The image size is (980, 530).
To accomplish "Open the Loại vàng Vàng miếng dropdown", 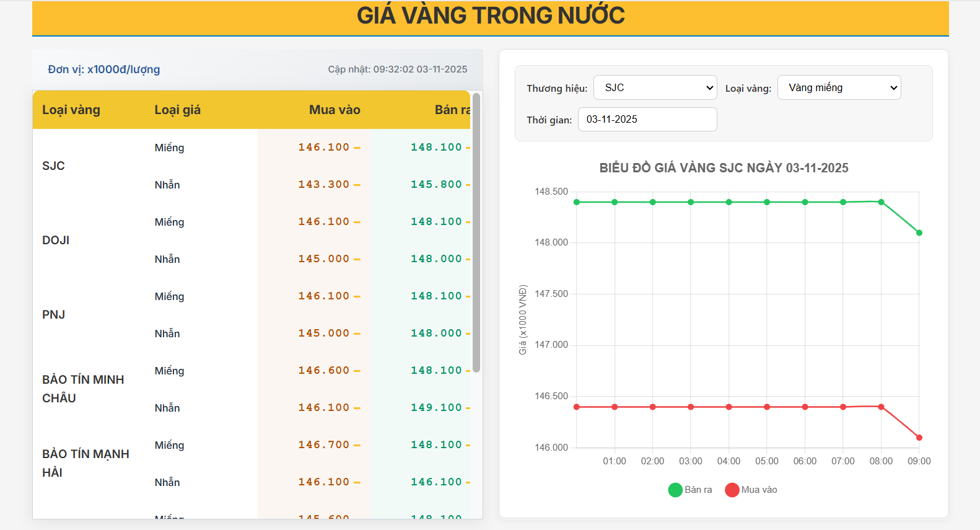I will click(x=839, y=87).
